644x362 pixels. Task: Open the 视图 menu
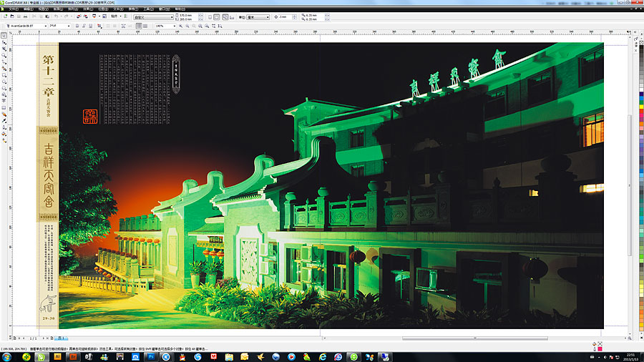[x=44, y=9]
